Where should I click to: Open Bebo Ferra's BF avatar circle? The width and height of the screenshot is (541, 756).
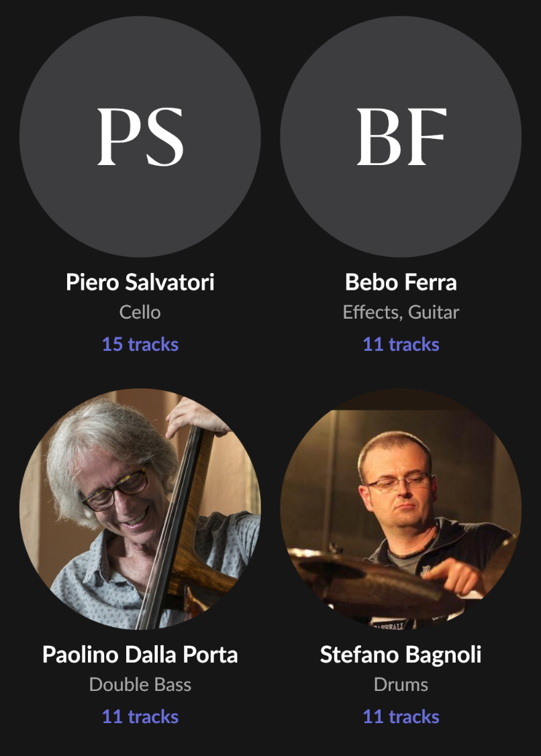coord(401,136)
